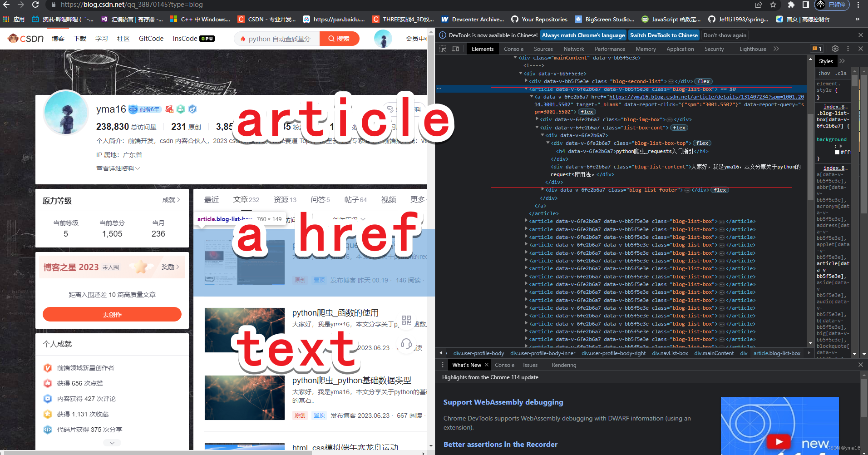868x455 pixels.
Task: Click the CSDN logo
Action: coord(26,39)
